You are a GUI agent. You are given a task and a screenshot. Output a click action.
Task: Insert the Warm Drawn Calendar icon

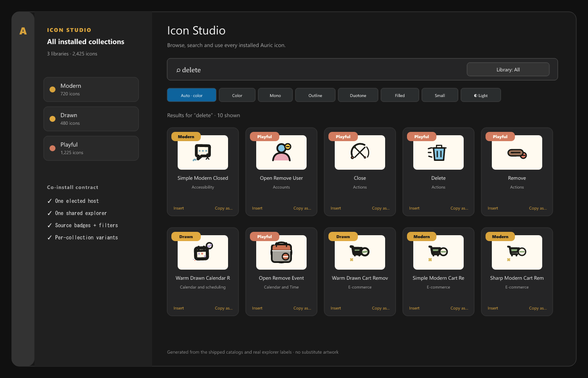click(178, 308)
